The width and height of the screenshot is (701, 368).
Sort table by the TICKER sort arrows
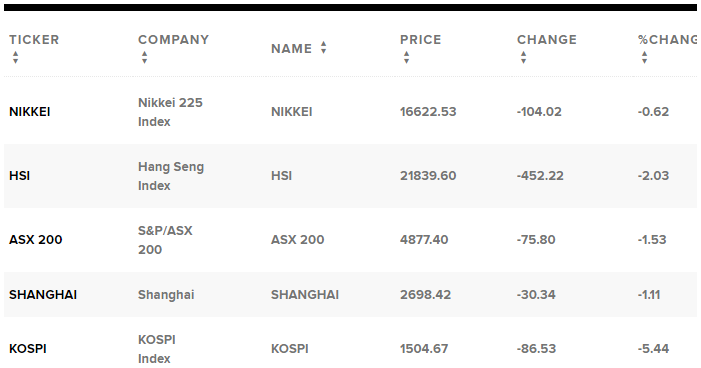pyautogui.click(x=16, y=57)
